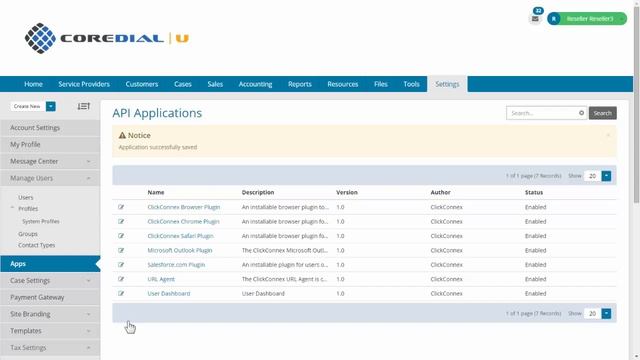640x360 pixels.
Task: Select the Settings tab
Action: [447, 84]
